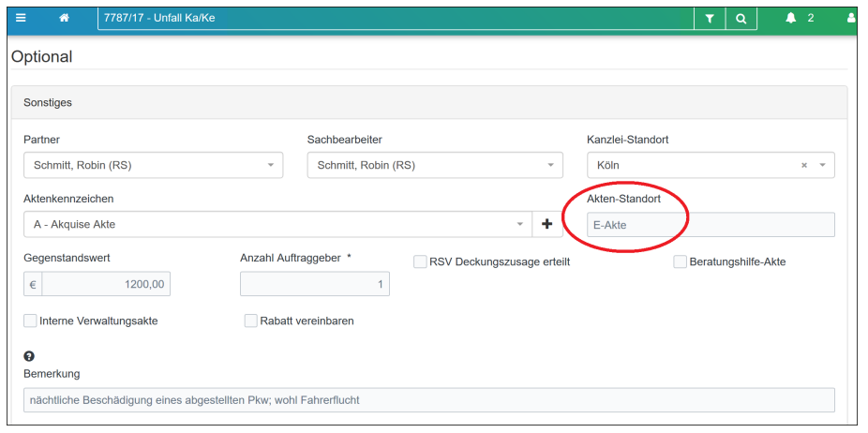
Task: Click the case search box 7787/17
Action: pyautogui.click(x=394, y=18)
